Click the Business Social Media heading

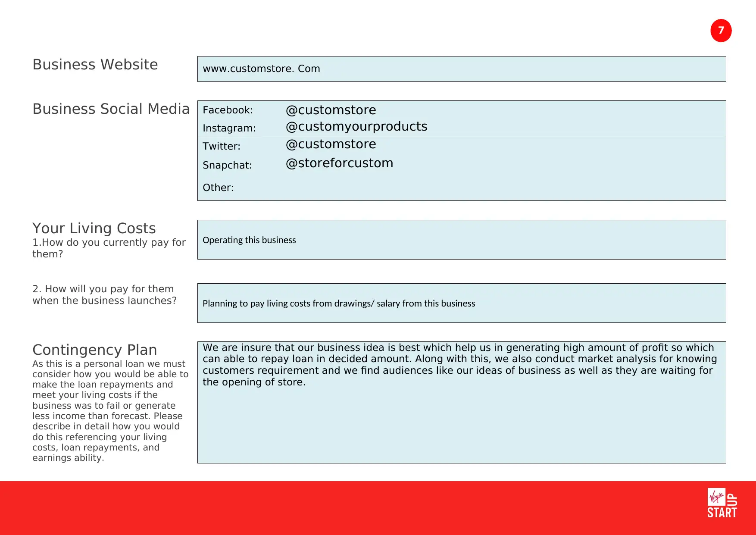[x=111, y=109]
